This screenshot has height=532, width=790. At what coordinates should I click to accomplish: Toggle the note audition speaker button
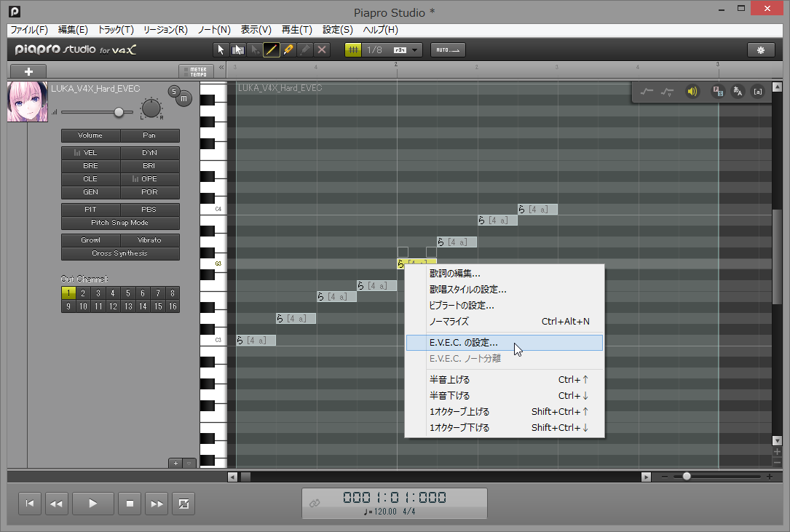692,91
